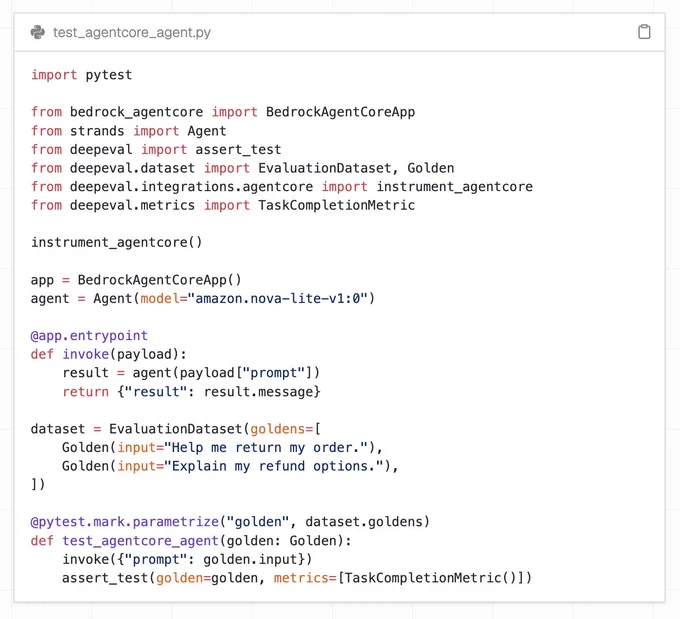The image size is (680, 619).
Task: Click the 'from strands import Agent' line
Action: [129, 131]
